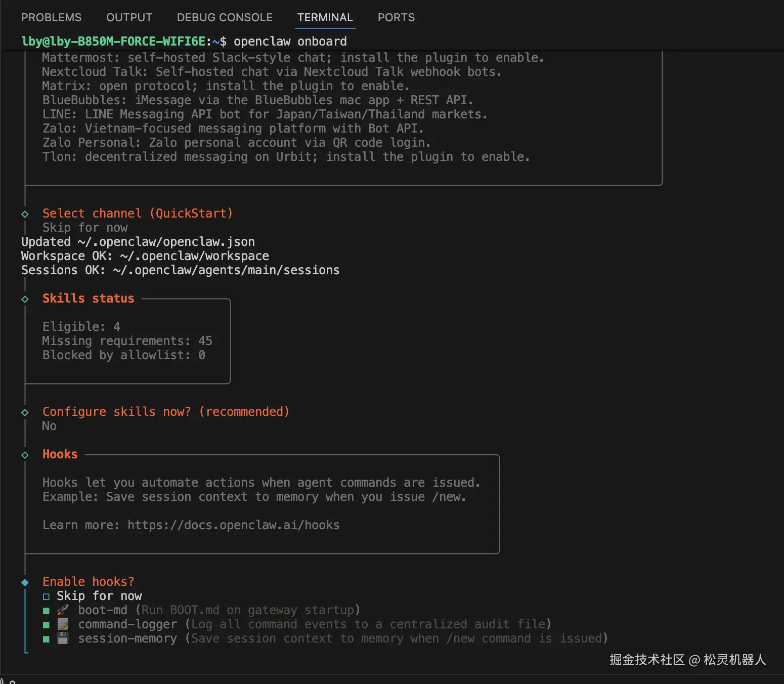Click the diamond beside Configure skills now
784x684 pixels.
click(x=25, y=412)
